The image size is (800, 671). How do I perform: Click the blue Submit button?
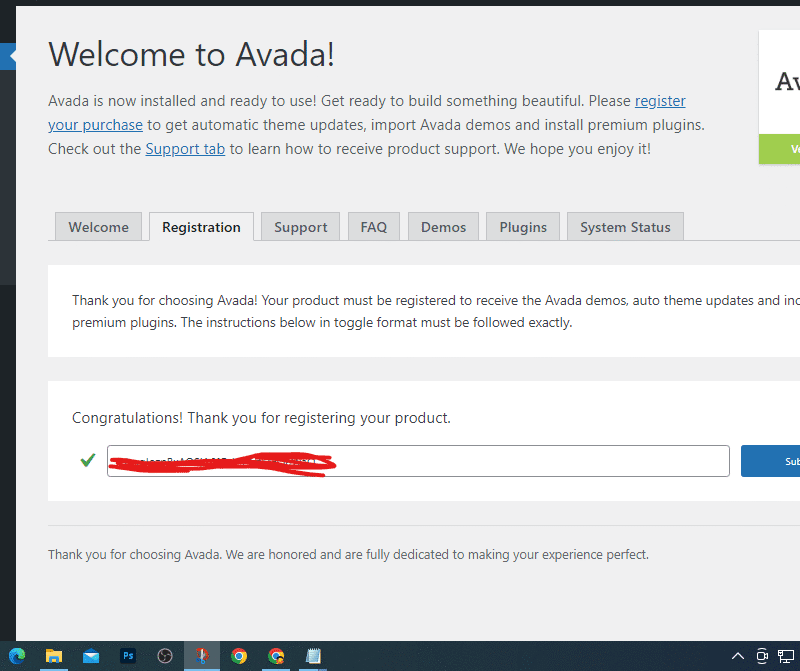click(770, 461)
